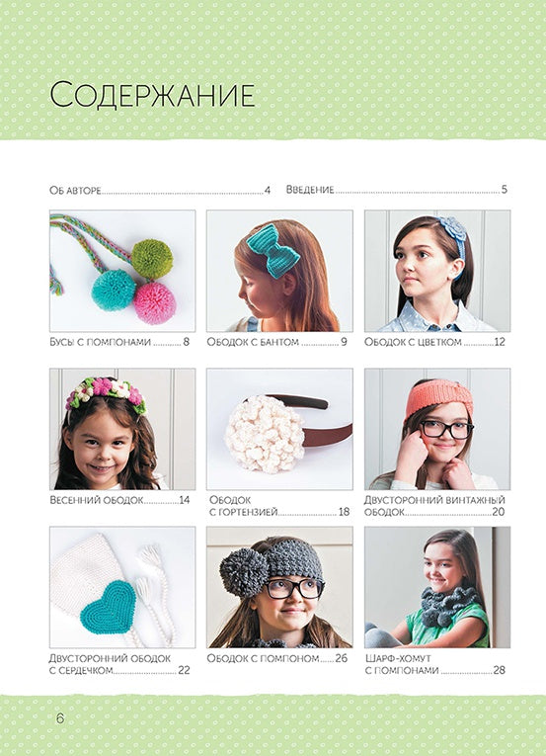
Task: Click the 'Бусы с помпонами' caption
Action: [x=119, y=342]
